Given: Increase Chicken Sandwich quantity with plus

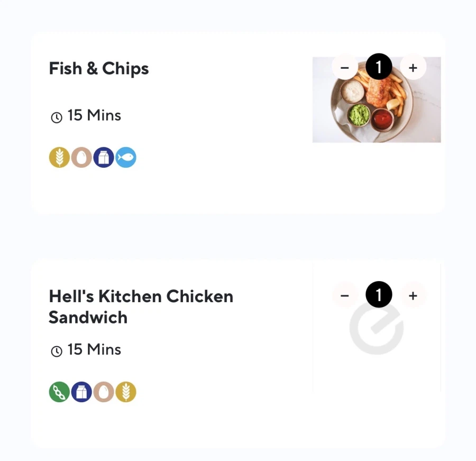Looking at the screenshot, I should 413,295.
